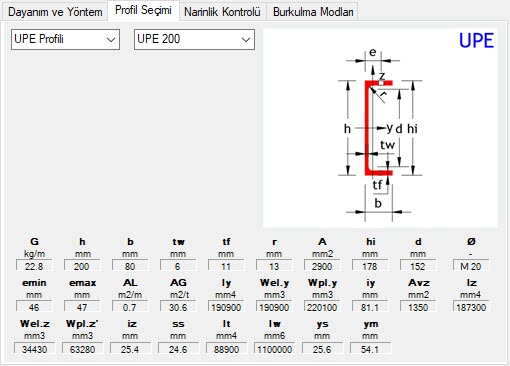Select the Iw field showing 1100000

pos(274,348)
